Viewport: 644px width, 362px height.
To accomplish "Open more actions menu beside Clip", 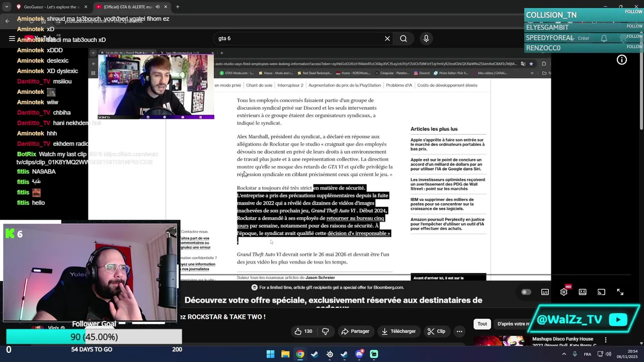I will tap(459, 331).
